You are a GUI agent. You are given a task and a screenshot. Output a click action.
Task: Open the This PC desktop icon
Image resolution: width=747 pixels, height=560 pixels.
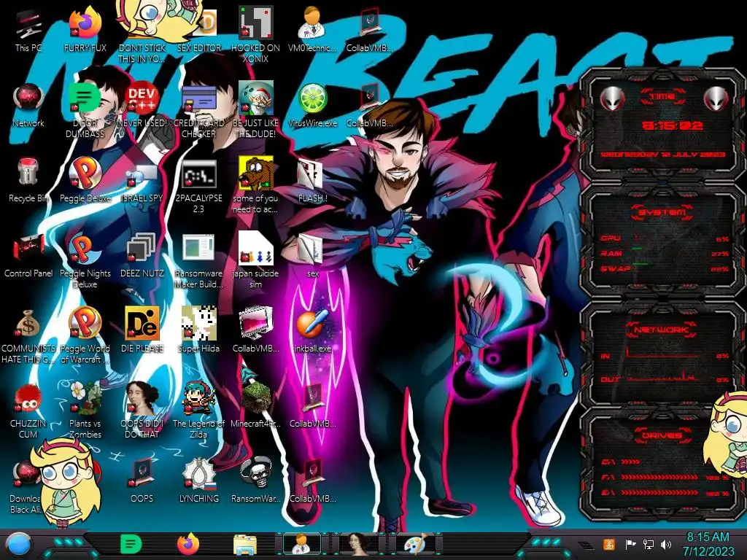[28, 31]
